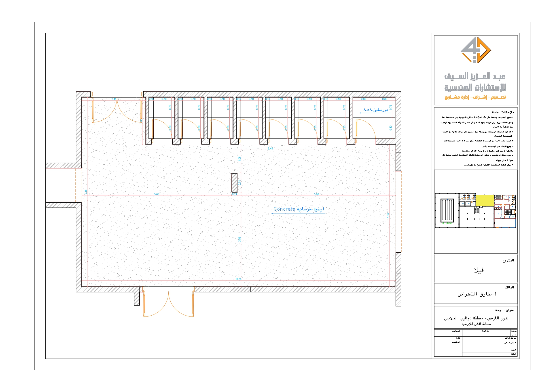
Task: Click the 'المالك' heading
Action: (x=509, y=287)
